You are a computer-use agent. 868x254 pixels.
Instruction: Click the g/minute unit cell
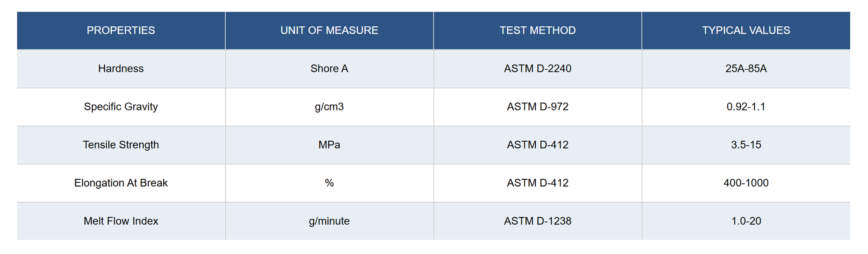pyautogui.click(x=329, y=221)
